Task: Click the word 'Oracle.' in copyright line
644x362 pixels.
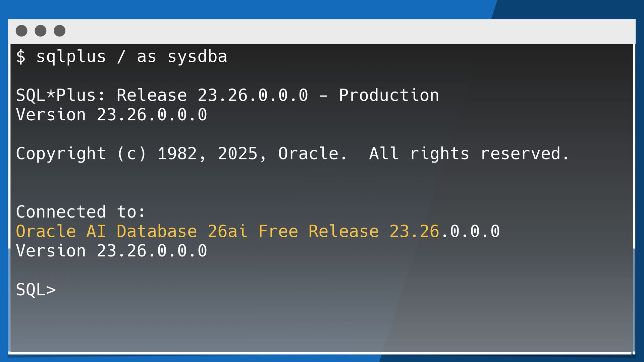Action: tap(313, 154)
